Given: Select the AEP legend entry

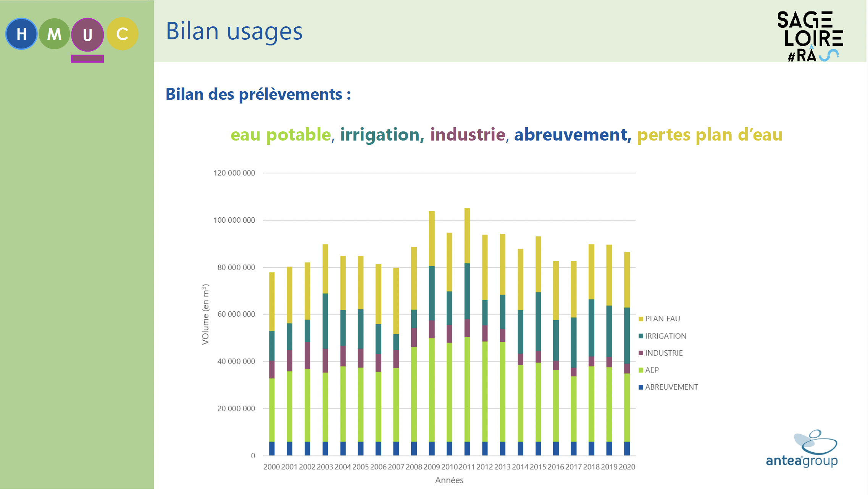Looking at the screenshot, I should click(649, 370).
